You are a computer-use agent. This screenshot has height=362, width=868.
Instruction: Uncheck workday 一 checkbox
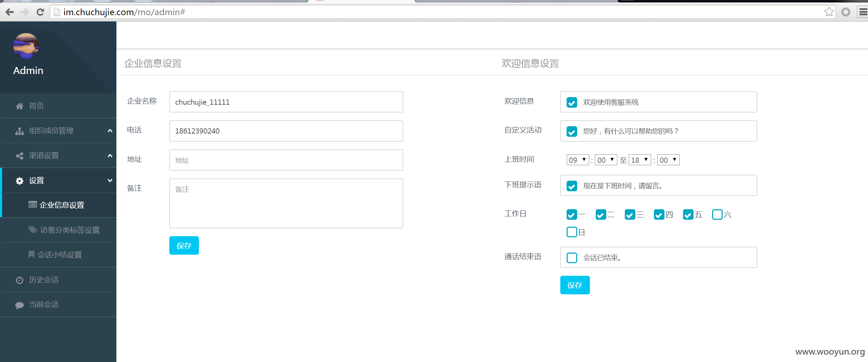coord(572,214)
